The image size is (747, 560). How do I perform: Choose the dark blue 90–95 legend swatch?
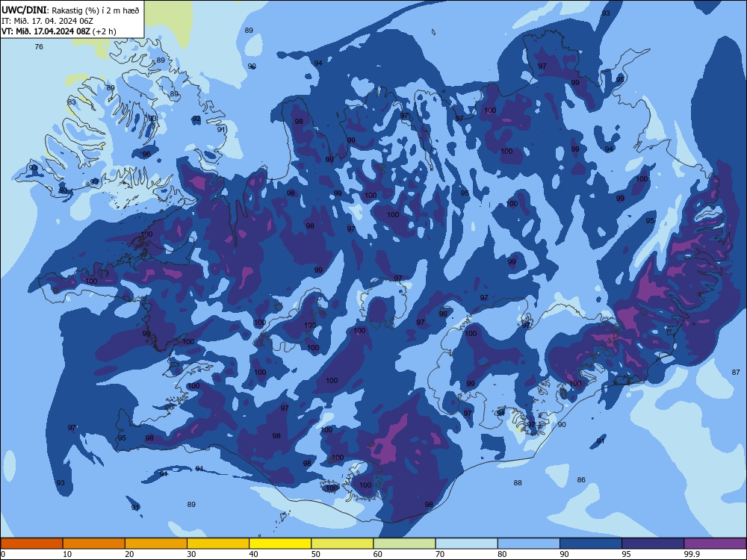591,544
